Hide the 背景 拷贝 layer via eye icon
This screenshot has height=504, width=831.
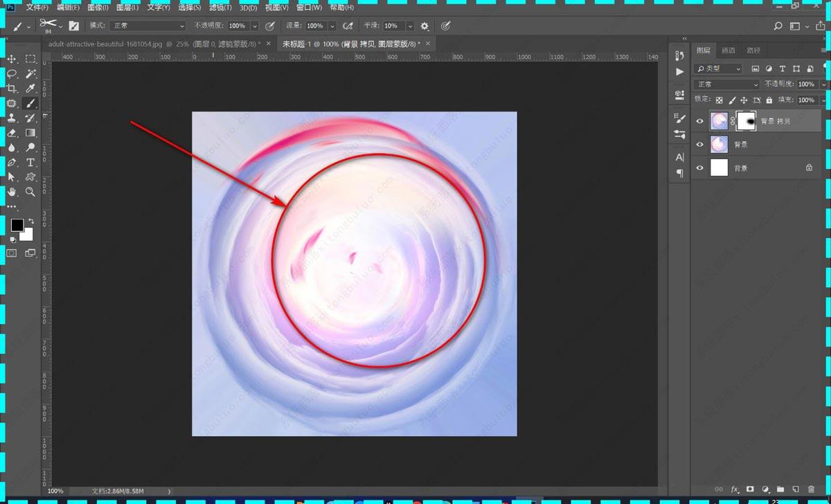pos(699,121)
